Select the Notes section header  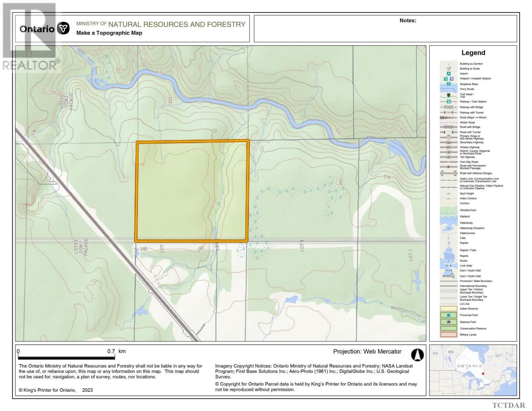pos(408,21)
